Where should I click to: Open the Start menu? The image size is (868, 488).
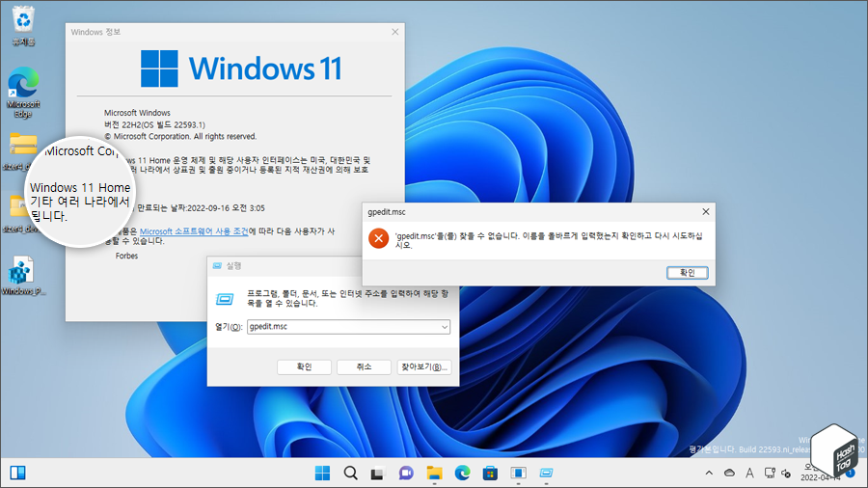322,474
